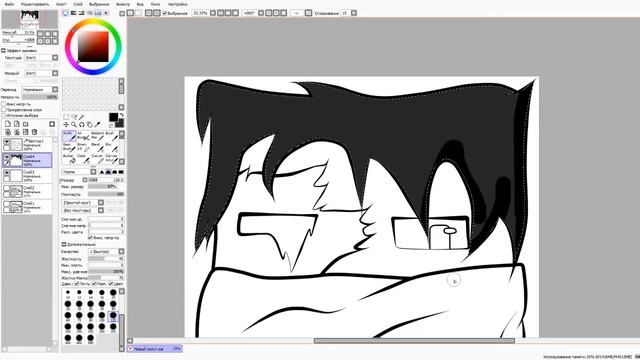Select the rectangular selection tool

(66, 117)
